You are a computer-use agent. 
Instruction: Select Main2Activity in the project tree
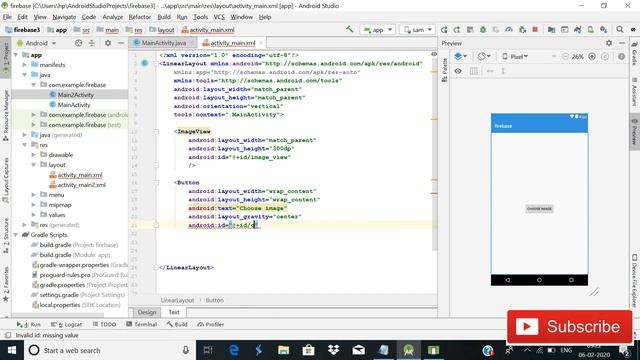click(x=76, y=95)
